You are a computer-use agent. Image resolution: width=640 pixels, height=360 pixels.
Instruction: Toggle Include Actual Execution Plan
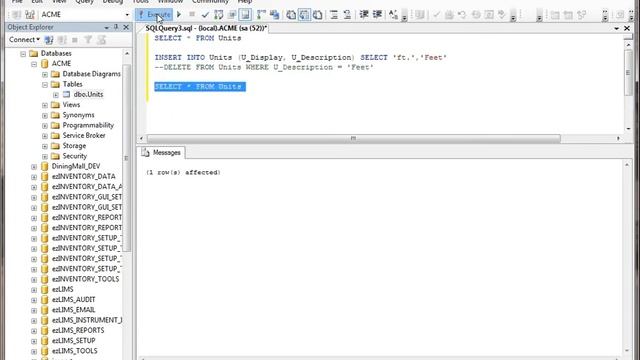pyautogui.click(x=261, y=15)
